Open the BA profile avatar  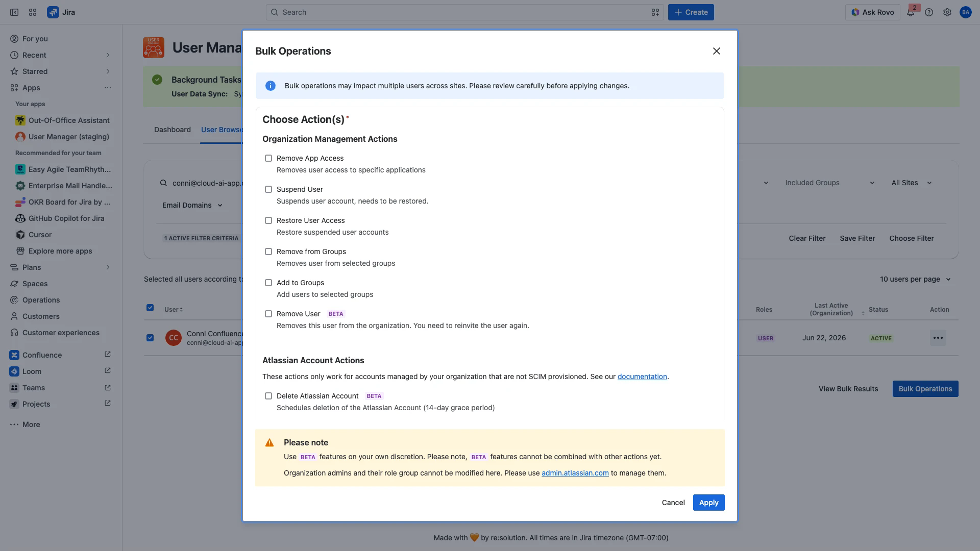[x=966, y=12]
